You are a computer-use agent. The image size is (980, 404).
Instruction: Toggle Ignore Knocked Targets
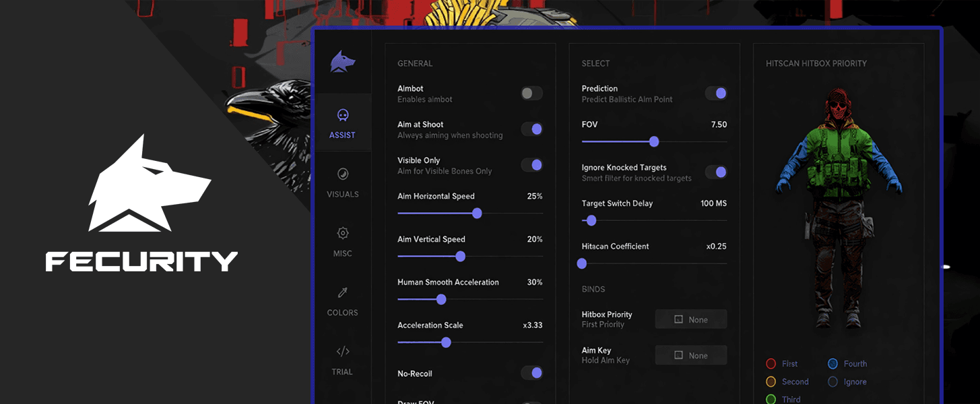pyautogui.click(x=716, y=172)
